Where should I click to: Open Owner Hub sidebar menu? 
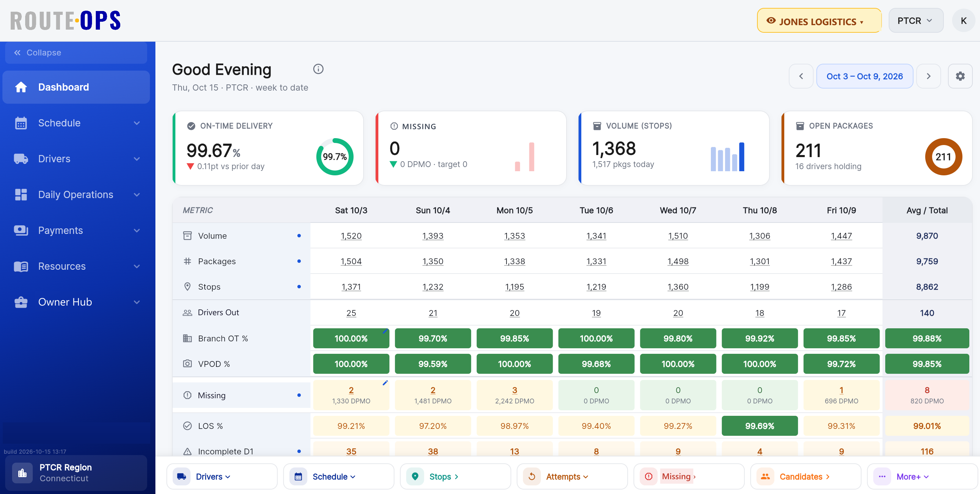pyautogui.click(x=76, y=302)
